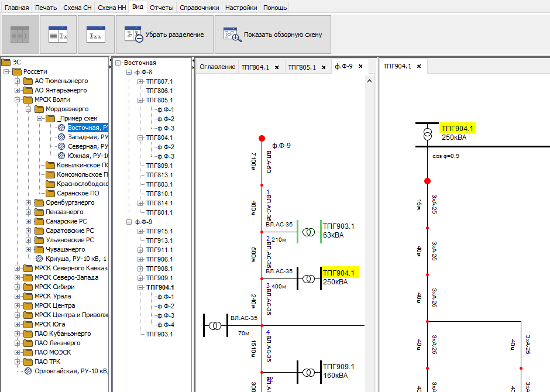
Task: Click highlighted ТПГ904.1 label in ф.Ф-9 schema
Action: [339, 273]
